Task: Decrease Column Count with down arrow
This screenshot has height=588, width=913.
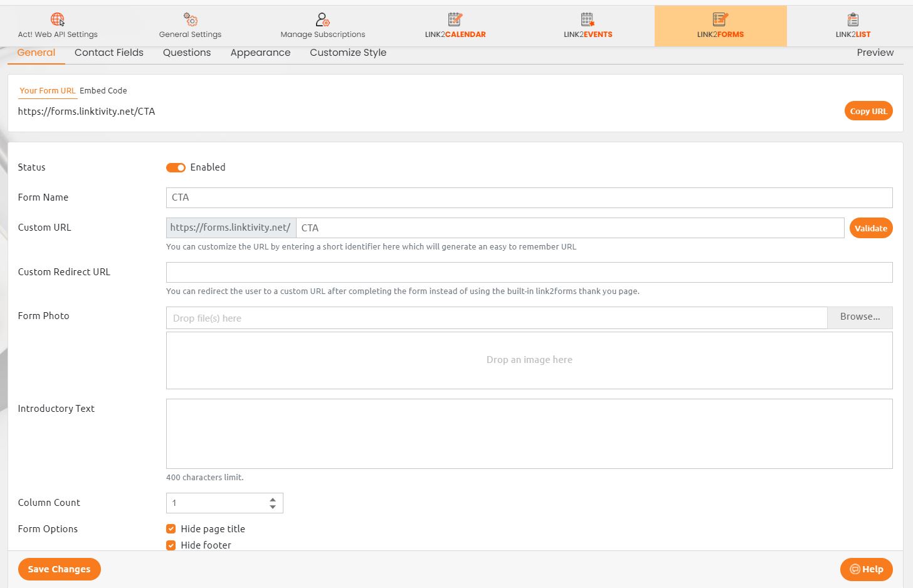Action: pos(273,507)
